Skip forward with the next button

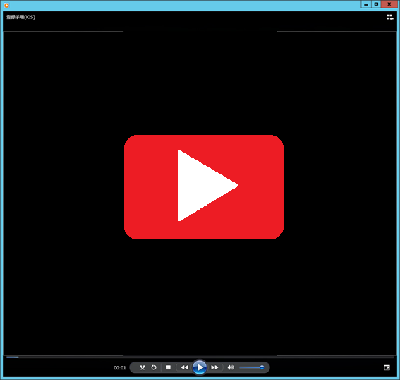(215, 367)
